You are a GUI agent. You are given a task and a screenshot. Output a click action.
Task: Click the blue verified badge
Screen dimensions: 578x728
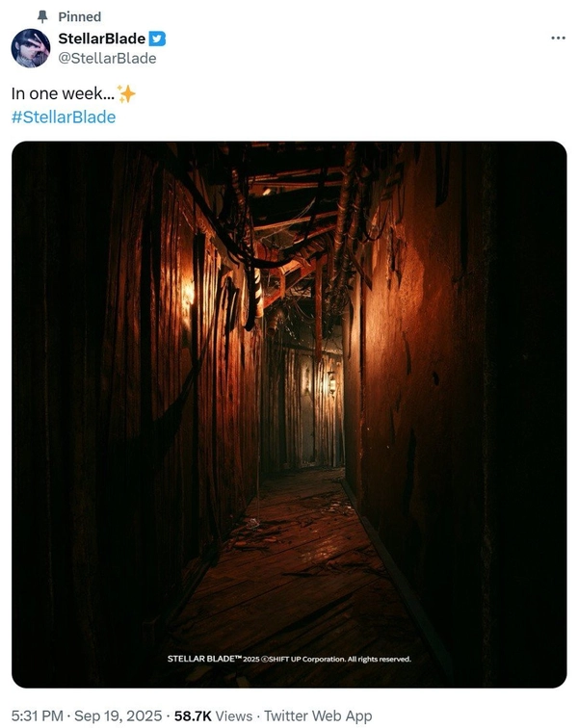pos(157,39)
